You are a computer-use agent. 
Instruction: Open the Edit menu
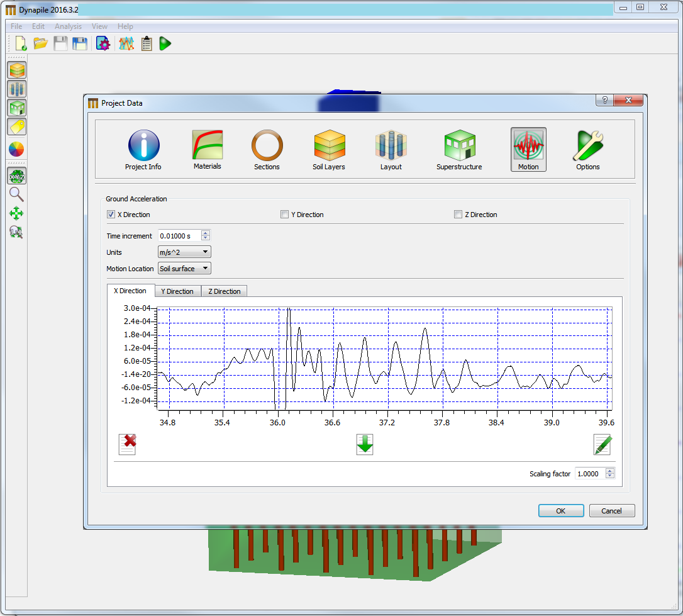pos(38,26)
